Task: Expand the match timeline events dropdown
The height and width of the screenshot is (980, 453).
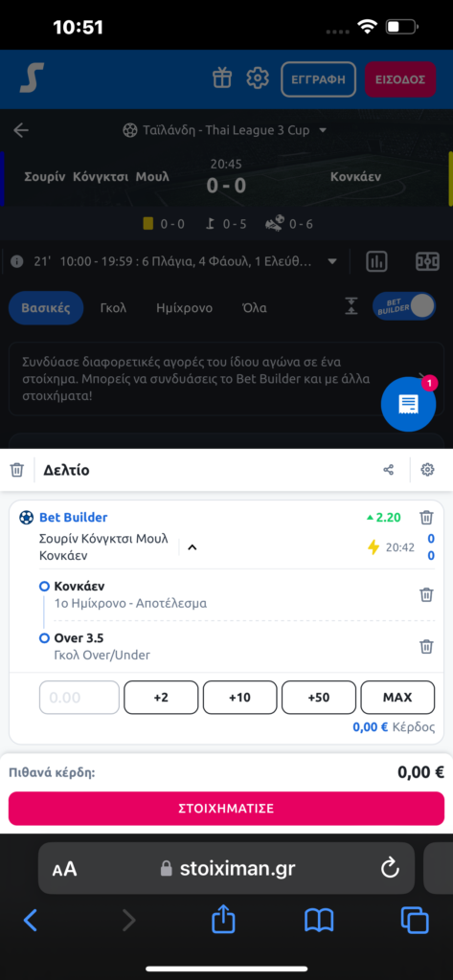Action: [x=332, y=261]
